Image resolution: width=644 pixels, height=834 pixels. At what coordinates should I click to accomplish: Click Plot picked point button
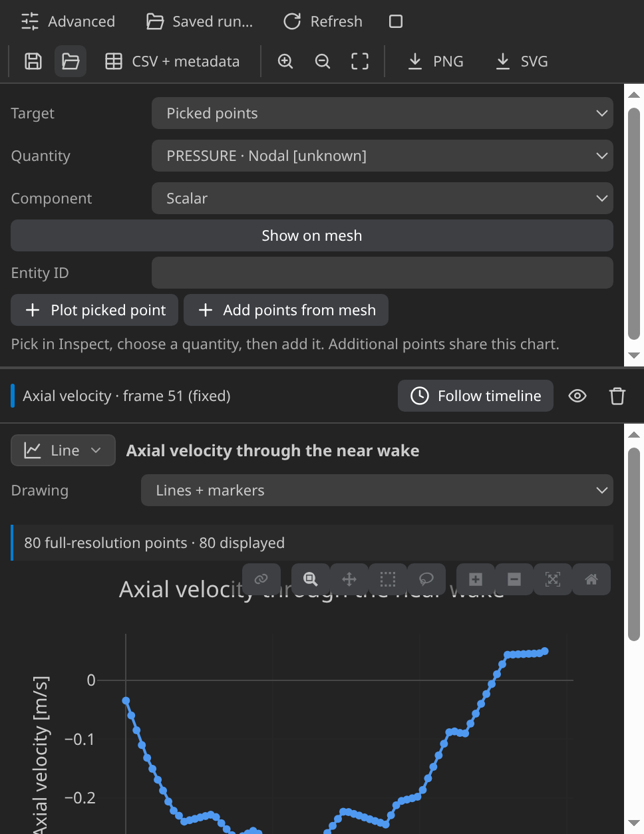coord(94,310)
